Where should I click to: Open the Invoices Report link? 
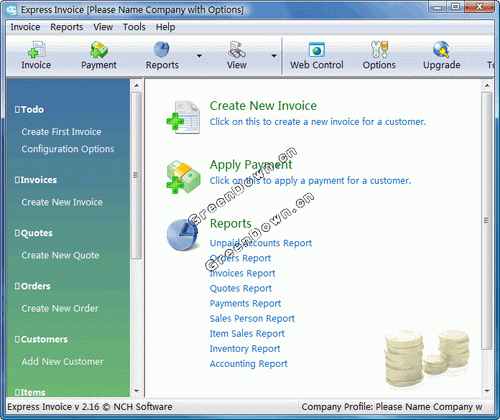tap(242, 273)
